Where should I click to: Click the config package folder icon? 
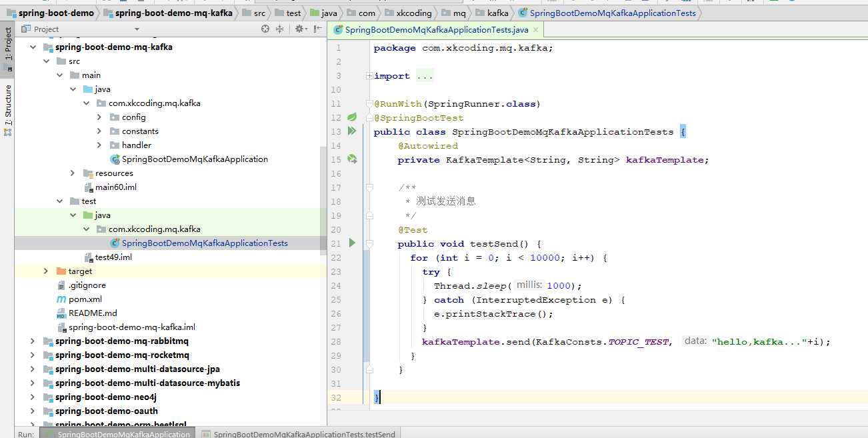pyautogui.click(x=115, y=117)
